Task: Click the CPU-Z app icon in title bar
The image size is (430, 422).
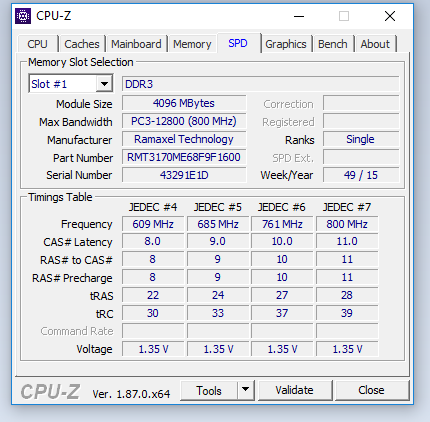Action: [x=23, y=16]
